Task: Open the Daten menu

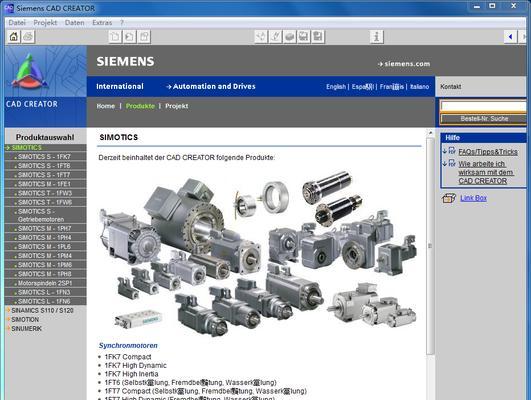Action: click(x=75, y=23)
